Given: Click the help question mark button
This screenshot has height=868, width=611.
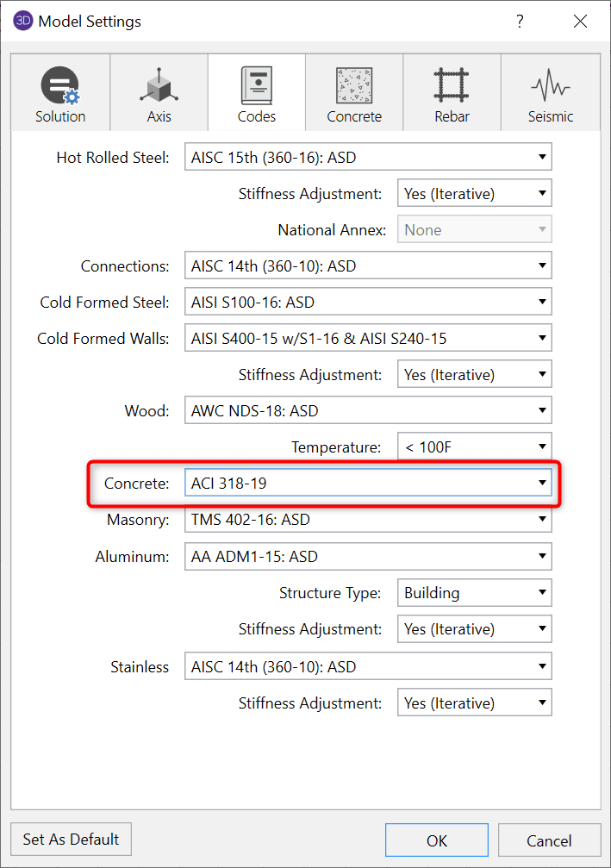Looking at the screenshot, I should (520, 22).
